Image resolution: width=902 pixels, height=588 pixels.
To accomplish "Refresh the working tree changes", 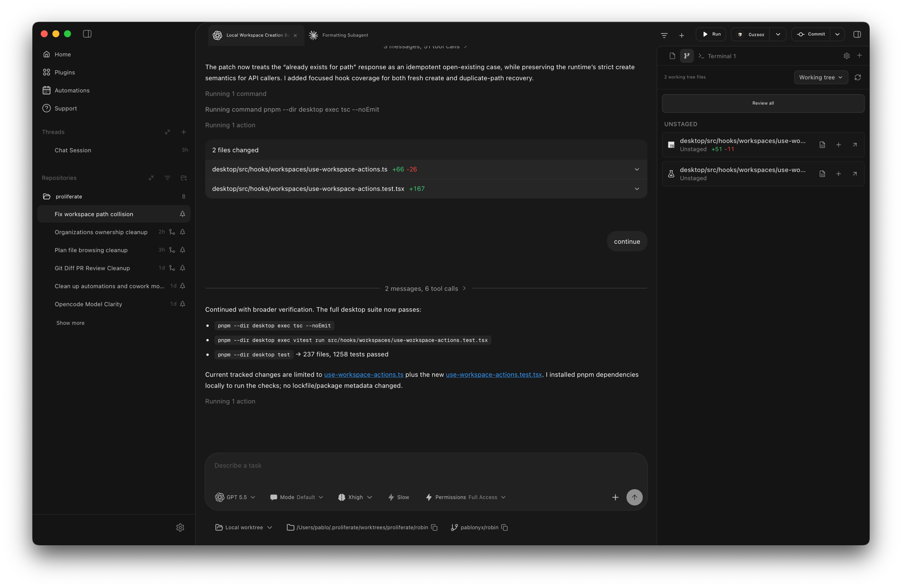I will (858, 78).
